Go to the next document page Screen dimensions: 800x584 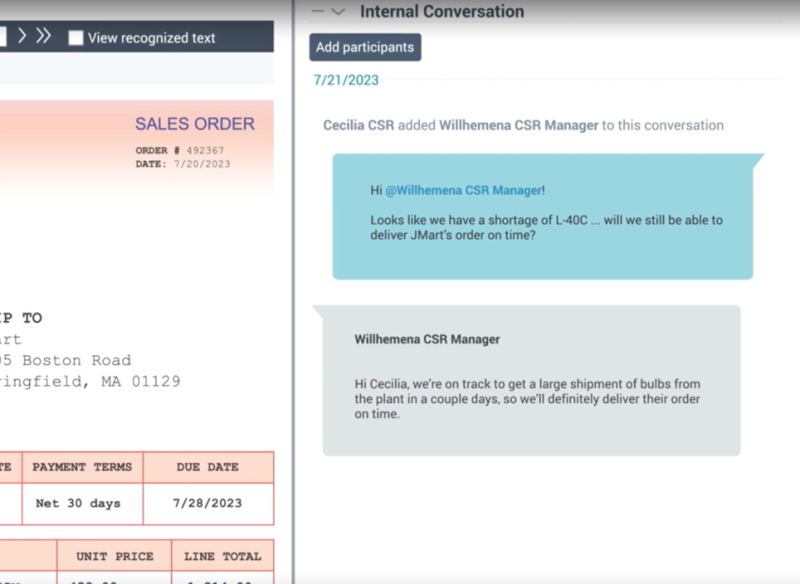tap(22, 37)
